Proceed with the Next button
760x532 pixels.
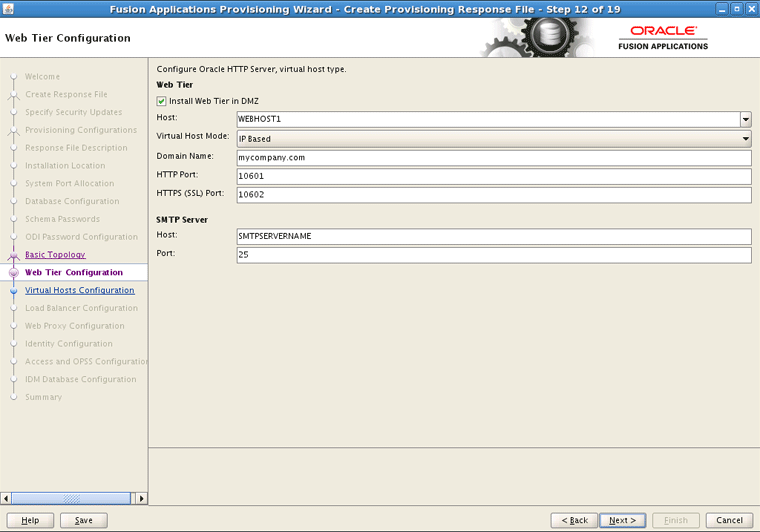click(x=622, y=520)
